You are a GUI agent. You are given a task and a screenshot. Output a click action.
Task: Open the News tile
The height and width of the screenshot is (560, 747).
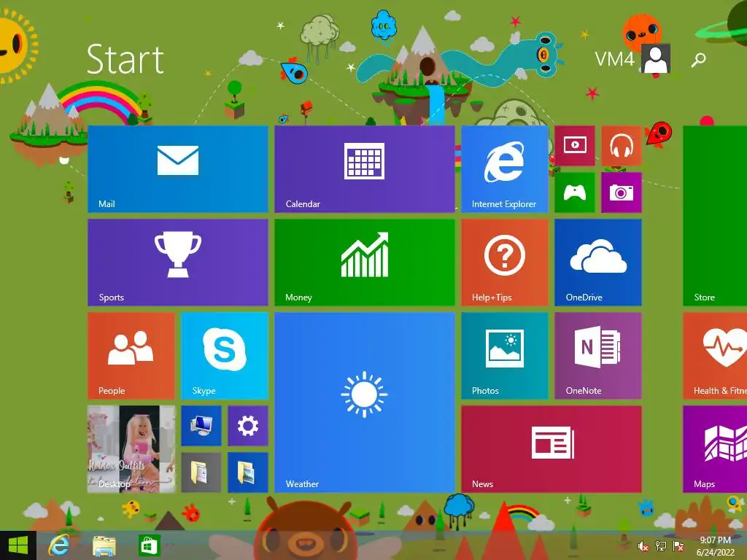[551, 449]
